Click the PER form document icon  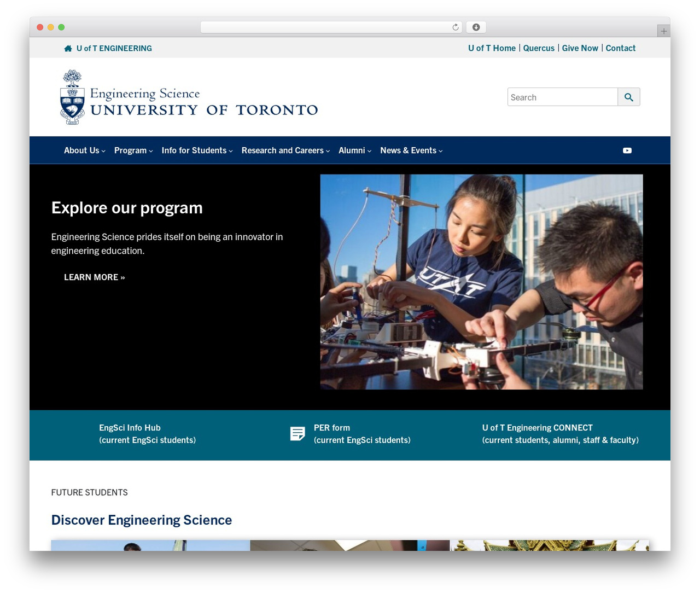[297, 434]
